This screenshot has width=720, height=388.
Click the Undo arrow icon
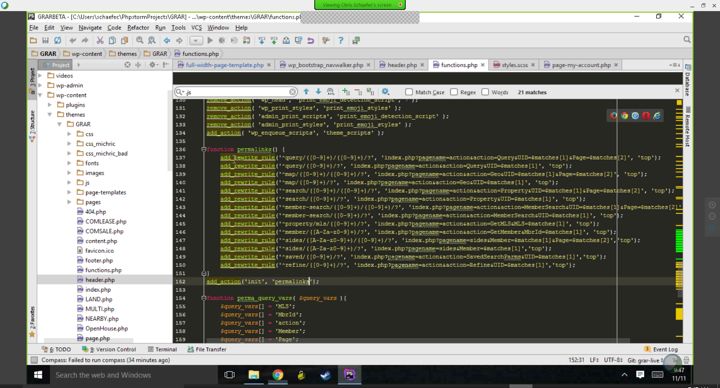(73, 40)
